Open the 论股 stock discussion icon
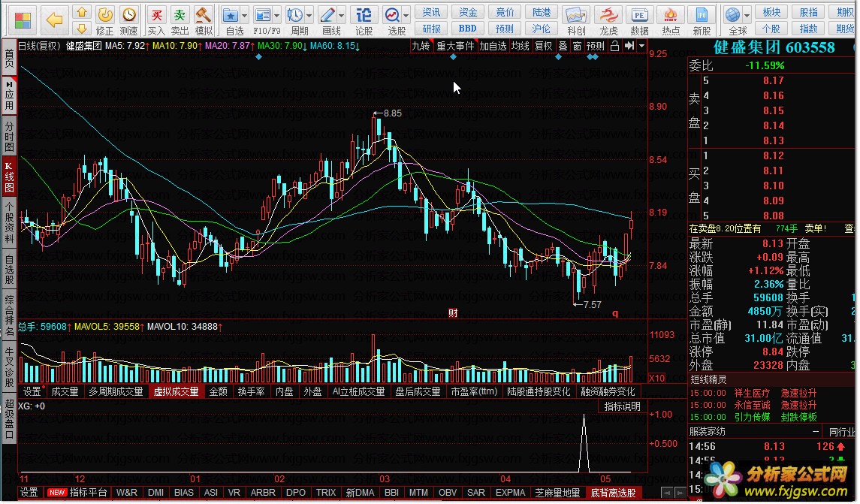860x504 pixels. click(364, 21)
